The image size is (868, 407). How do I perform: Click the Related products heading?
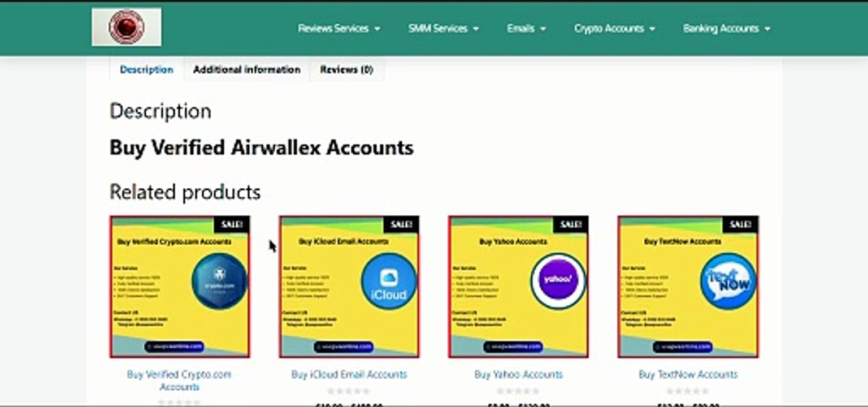[185, 192]
